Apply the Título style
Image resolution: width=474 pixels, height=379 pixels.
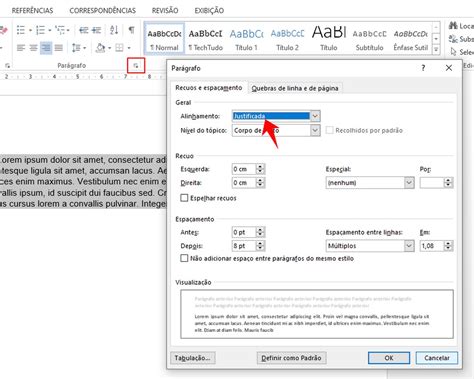pos(329,39)
